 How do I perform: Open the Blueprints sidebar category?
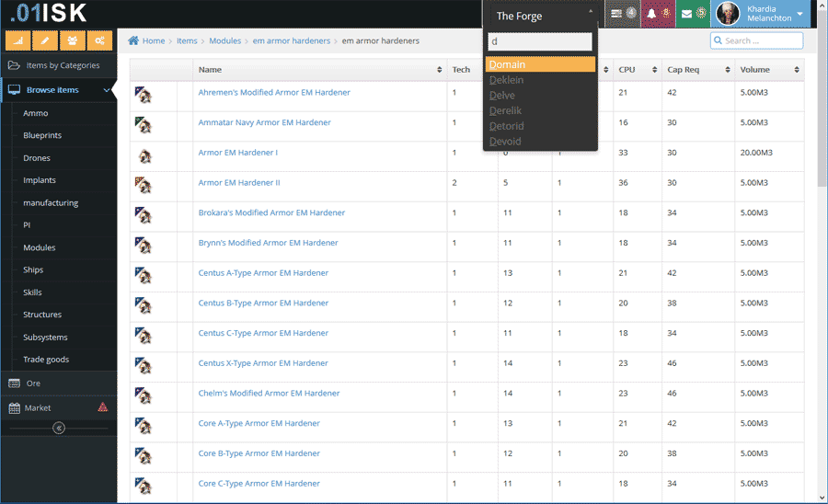[x=42, y=135]
